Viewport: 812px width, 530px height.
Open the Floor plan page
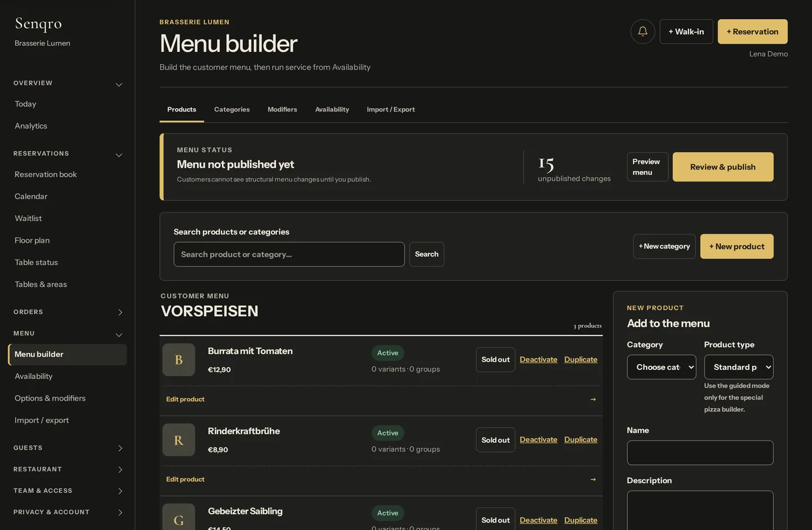tap(68, 241)
